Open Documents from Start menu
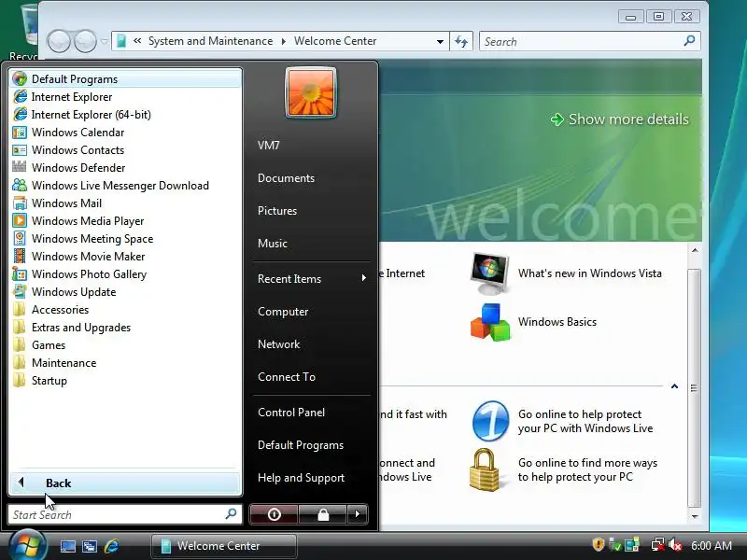 286,178
